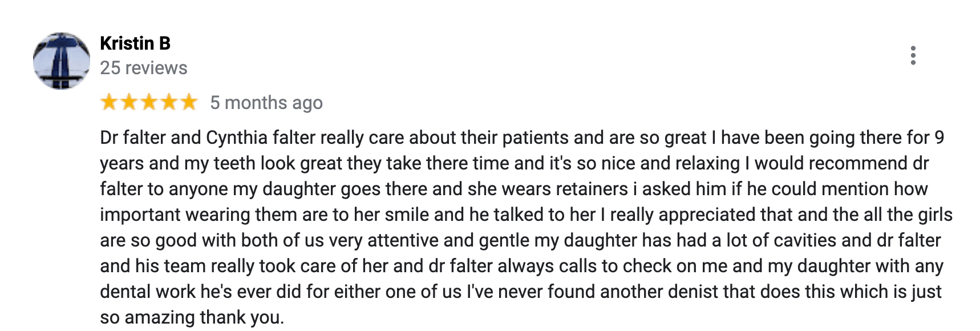Click the fourth rating star

click(169, 102)
